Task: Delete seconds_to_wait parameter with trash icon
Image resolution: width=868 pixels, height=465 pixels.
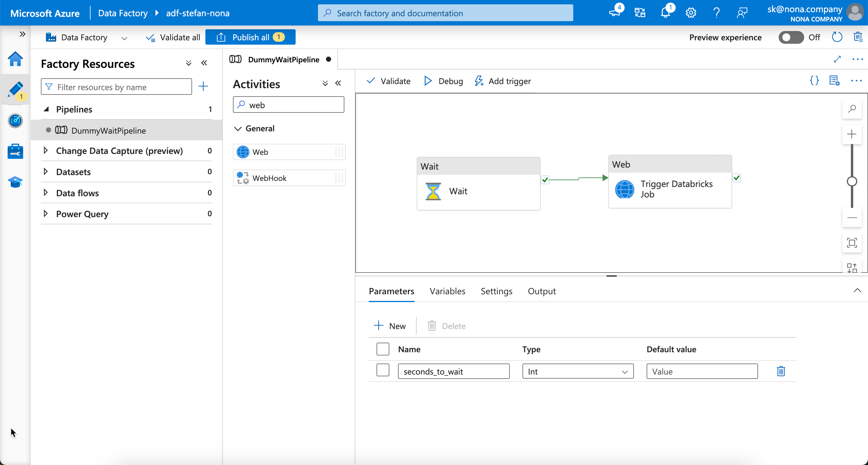Action: (781, 371)
